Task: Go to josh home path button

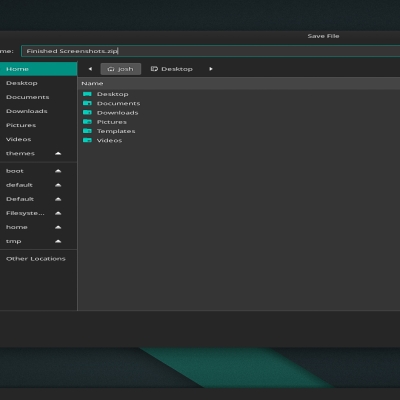Action: click(x=121, y=69)
